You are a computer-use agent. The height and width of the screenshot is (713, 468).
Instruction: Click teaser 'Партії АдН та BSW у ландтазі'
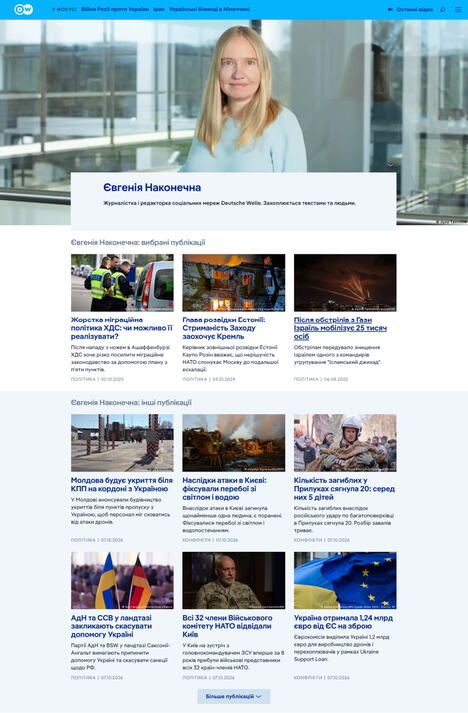[120, 656]
